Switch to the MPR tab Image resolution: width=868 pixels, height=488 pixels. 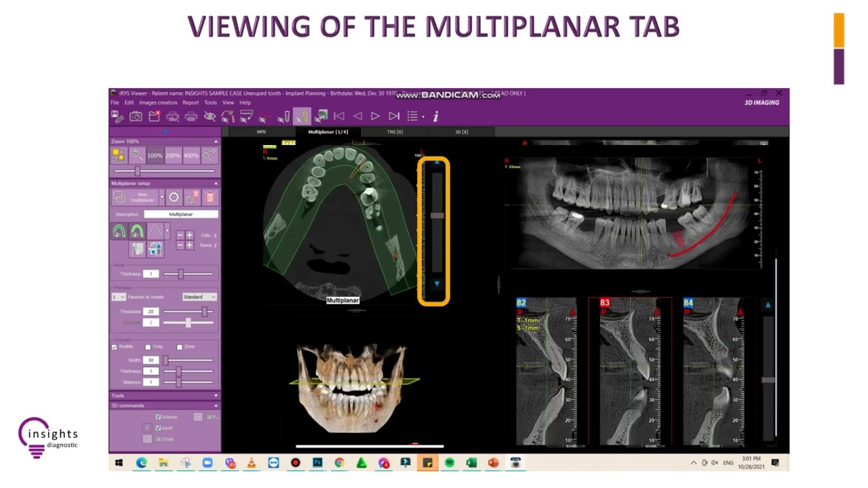261,131
